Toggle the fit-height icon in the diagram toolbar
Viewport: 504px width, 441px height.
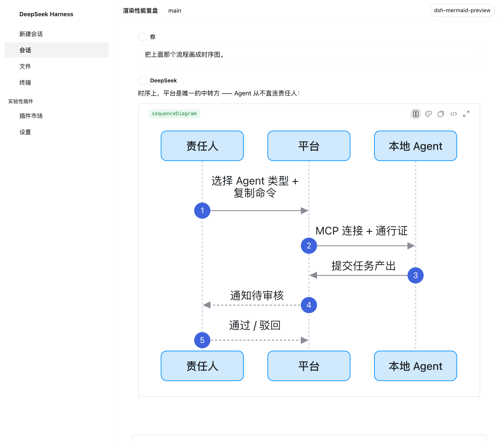coord(416,114)
